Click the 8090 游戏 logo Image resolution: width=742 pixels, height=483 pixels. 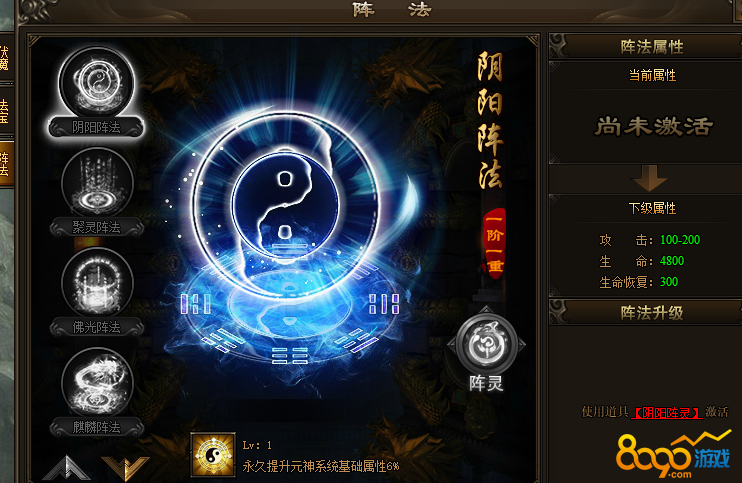[x=673, y=454]
